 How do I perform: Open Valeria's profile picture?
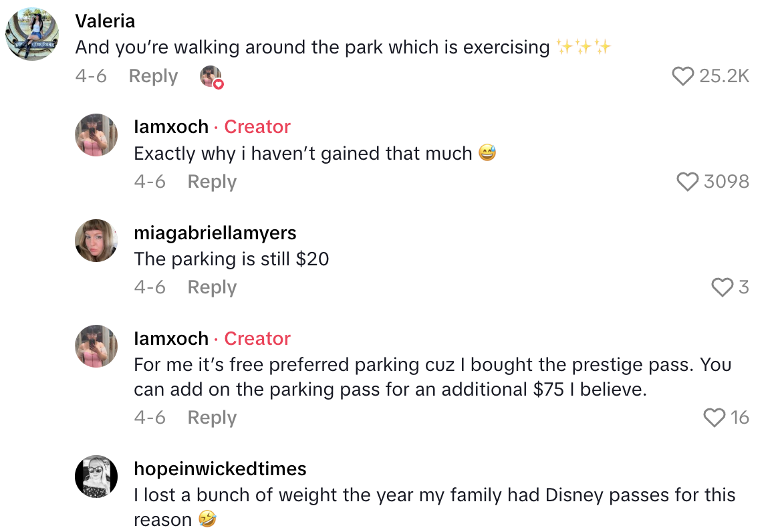point(31,31)
